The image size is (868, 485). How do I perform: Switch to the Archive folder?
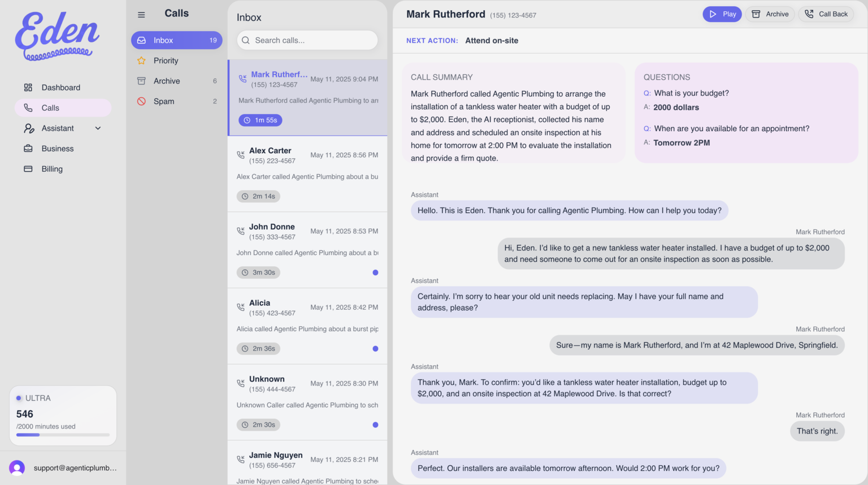click(177, 81)
